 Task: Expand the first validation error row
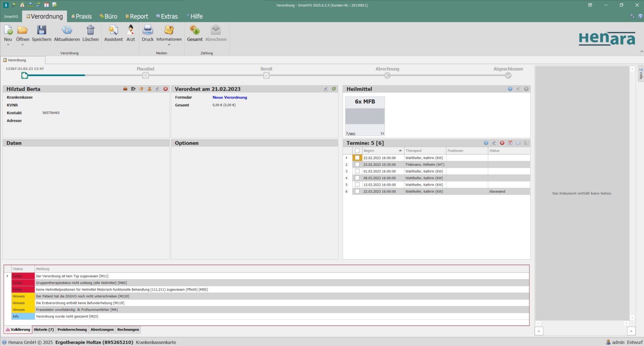[x=8, y=276]
